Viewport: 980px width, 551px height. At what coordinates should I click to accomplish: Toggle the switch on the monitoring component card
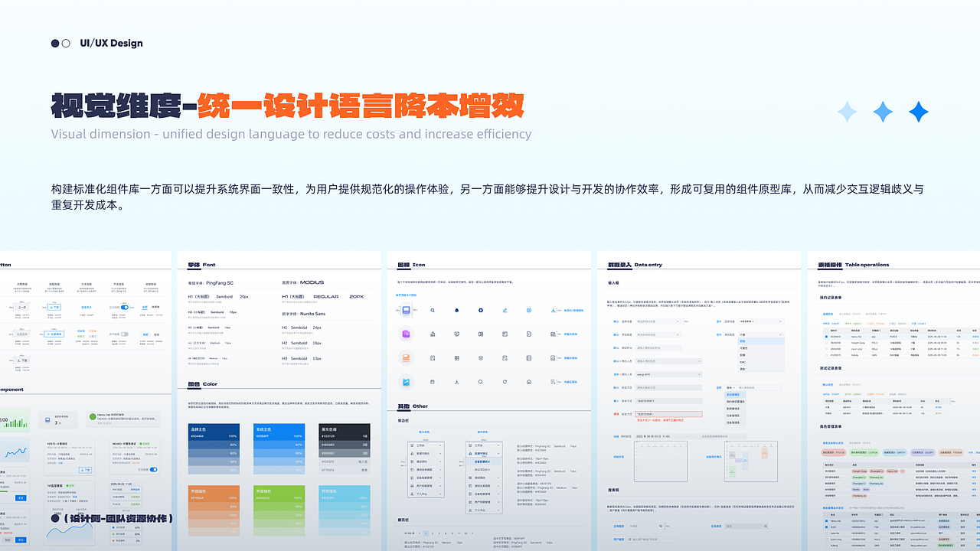click(x=154, y=470)
